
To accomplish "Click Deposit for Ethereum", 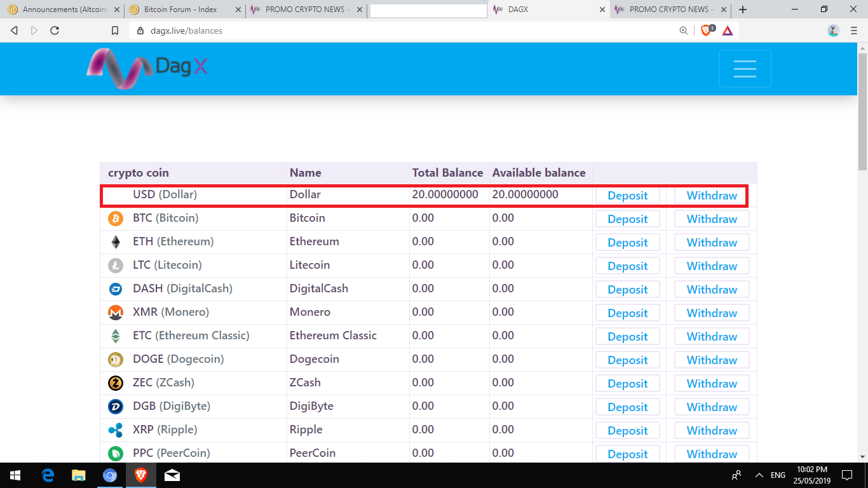I will 627,243.
